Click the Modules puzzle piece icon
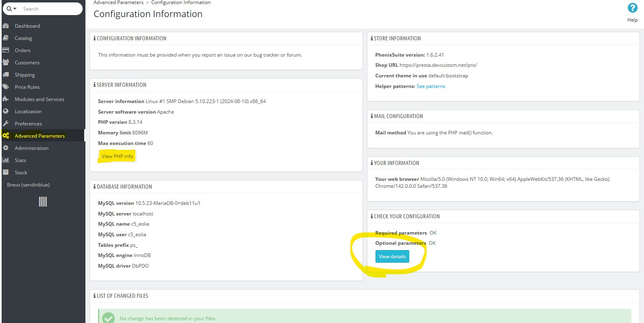Screen dimensions: 644x323 pos(6,99)
